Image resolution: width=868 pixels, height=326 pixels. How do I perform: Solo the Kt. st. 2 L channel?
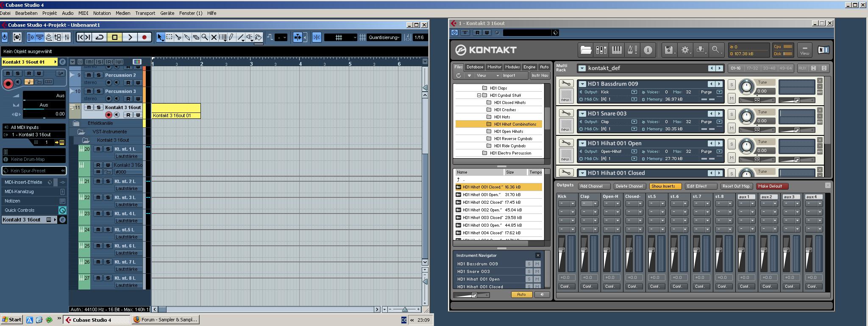tap(108, 181)
